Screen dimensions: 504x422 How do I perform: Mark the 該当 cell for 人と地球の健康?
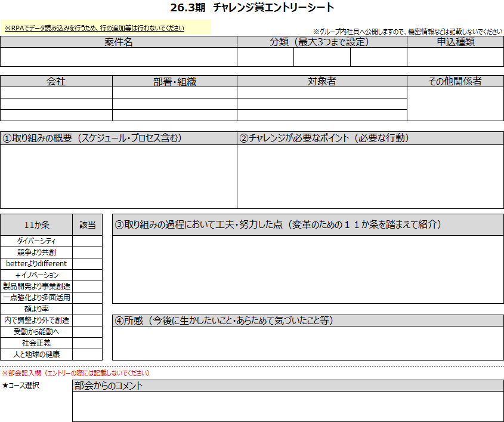pyautogui.click(x=87, y=355)
